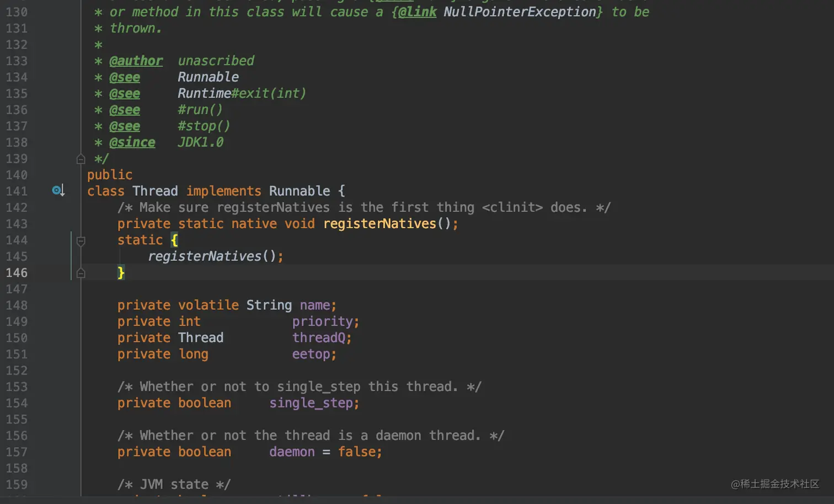Click the 'boolean' type on line 157
The image size is (834, 504).
pyautogui.click(x=205, y=452)
